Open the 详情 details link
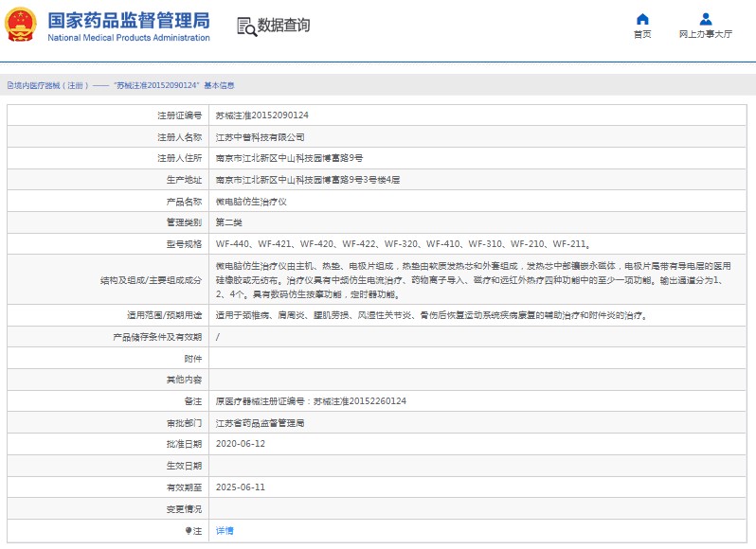The height and width of the screenshot is (549, 756). pos(225,531)
